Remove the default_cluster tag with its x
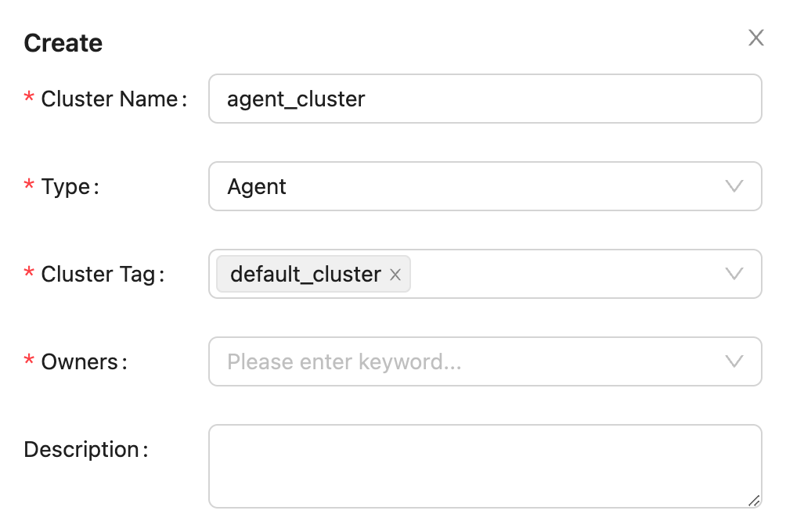 click(395, 275)
